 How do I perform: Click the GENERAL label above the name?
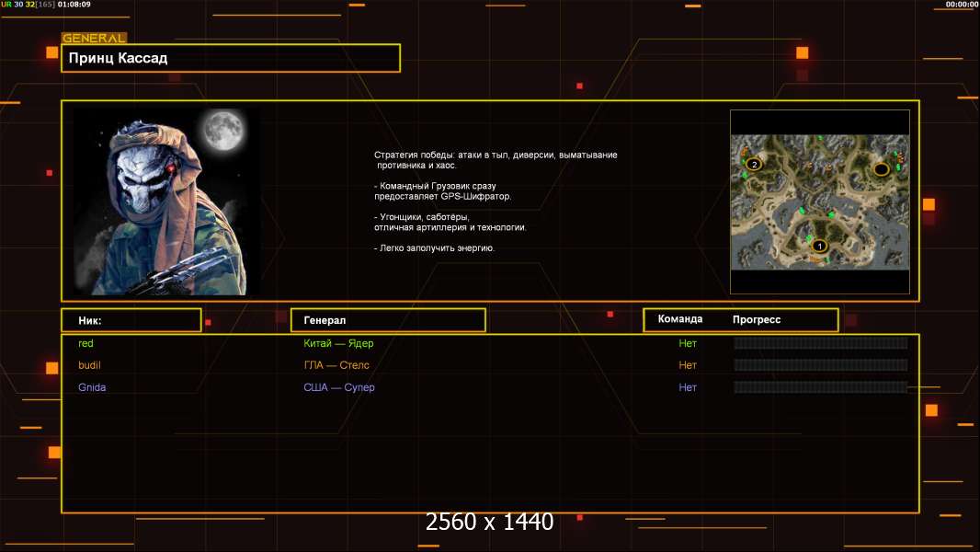point(94,38)
